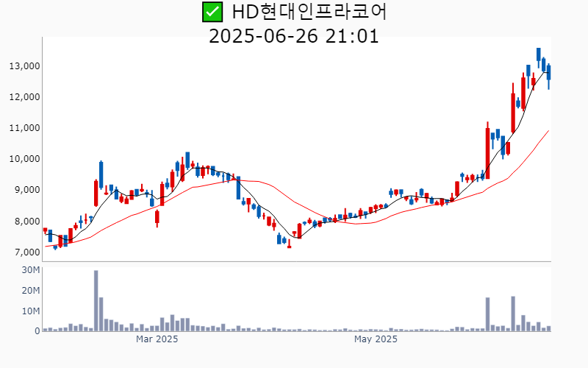588x368 pixels.
Task: Click the 0 volume axis label
Action: point(37,331)
